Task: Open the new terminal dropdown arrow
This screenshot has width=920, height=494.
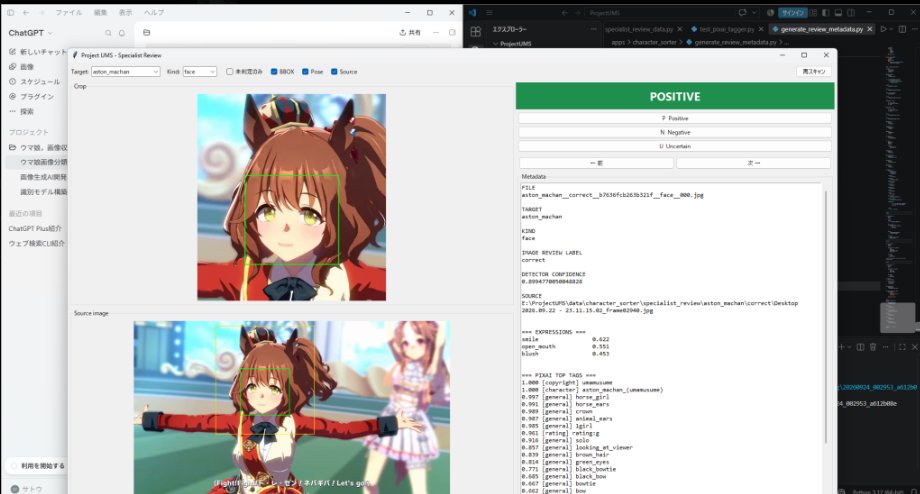Action: coord(848,347)
